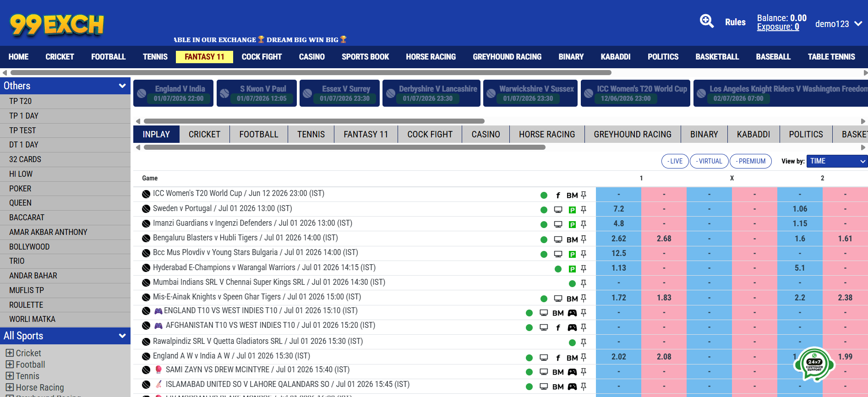Pin the England A W v India A W match
Screen dimensions: 868x397
point(584,357)
